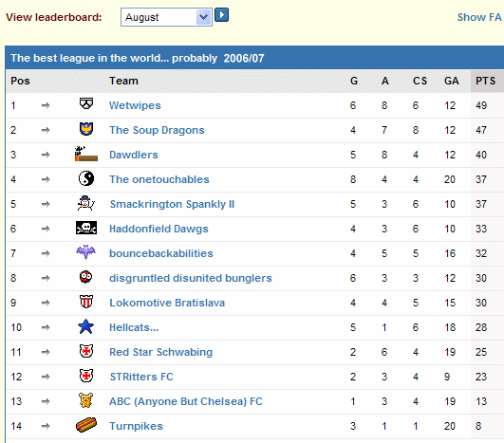
Task: Click the Wetwipes team badge icon
Action: (86, 103)
